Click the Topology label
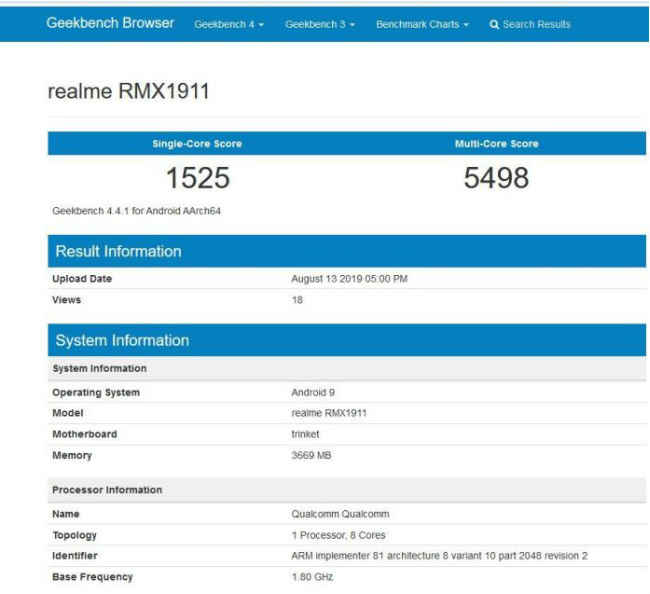This screenshot has height=594, width=650. (75, 535)
